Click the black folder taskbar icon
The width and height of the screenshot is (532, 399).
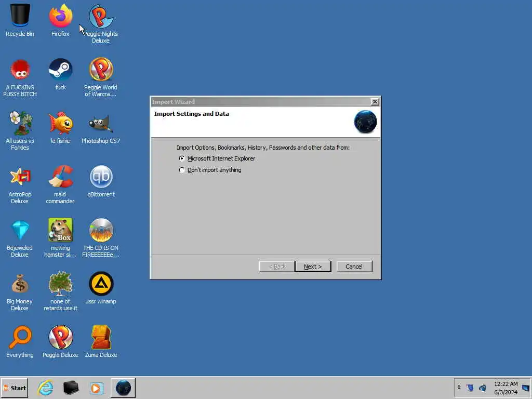click(x=71, y=388)
